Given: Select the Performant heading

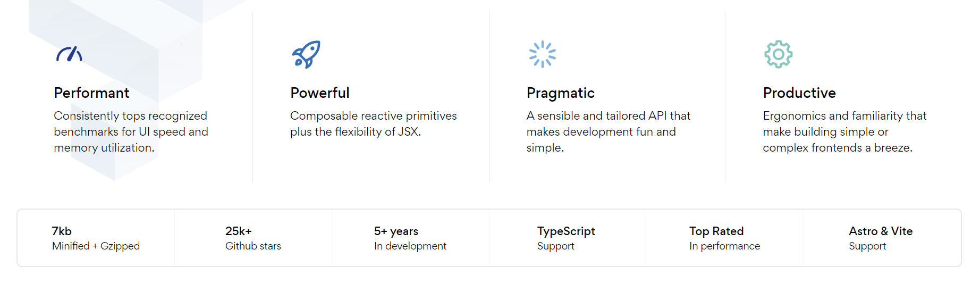Looking at the screenshot, I should coord(91,93).
